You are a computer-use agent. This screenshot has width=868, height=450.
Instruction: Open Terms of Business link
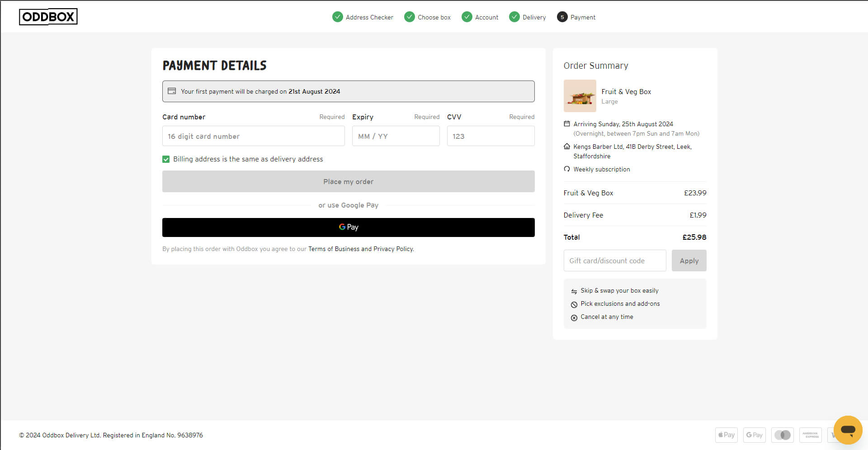334,249
